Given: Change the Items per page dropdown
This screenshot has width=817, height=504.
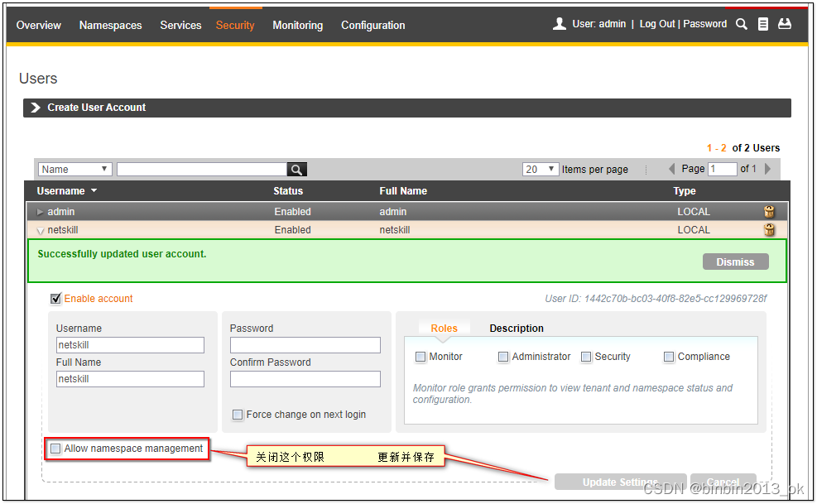Looking at the screenshot, I should click(x=541, y=169).
